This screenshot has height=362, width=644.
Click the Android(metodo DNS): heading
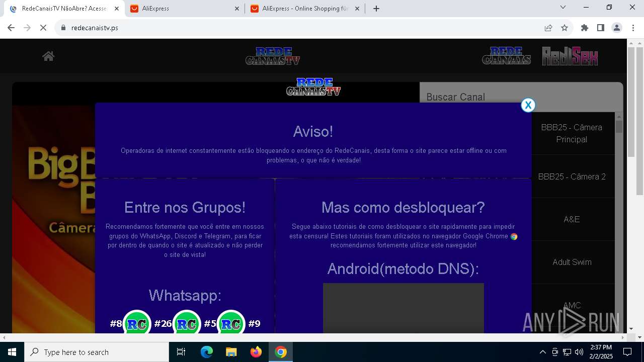click(x=403, y=269)
